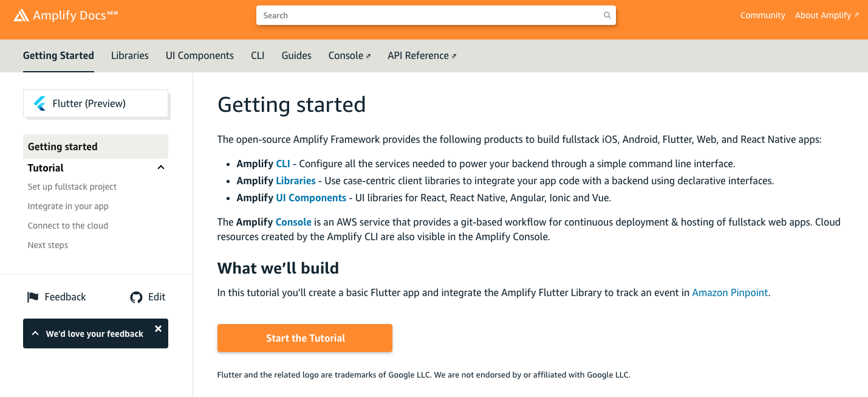Toggle the feedback banner chevron upward

[35, 333]
